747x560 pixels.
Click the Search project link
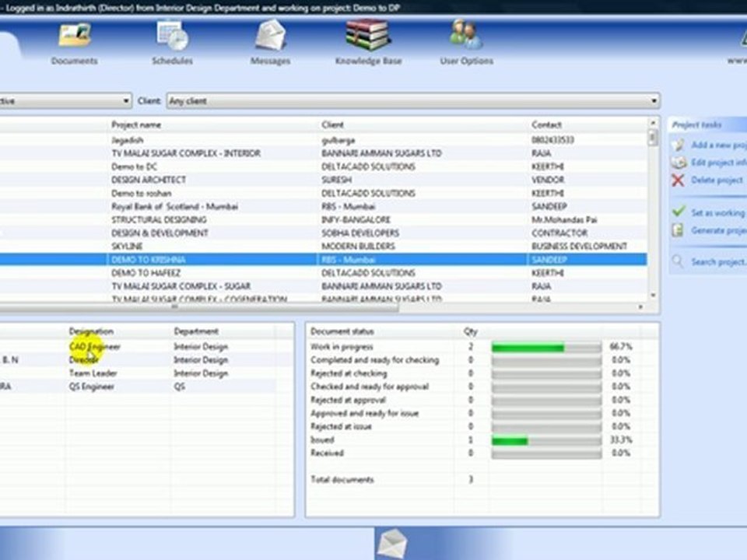(718, 262)
